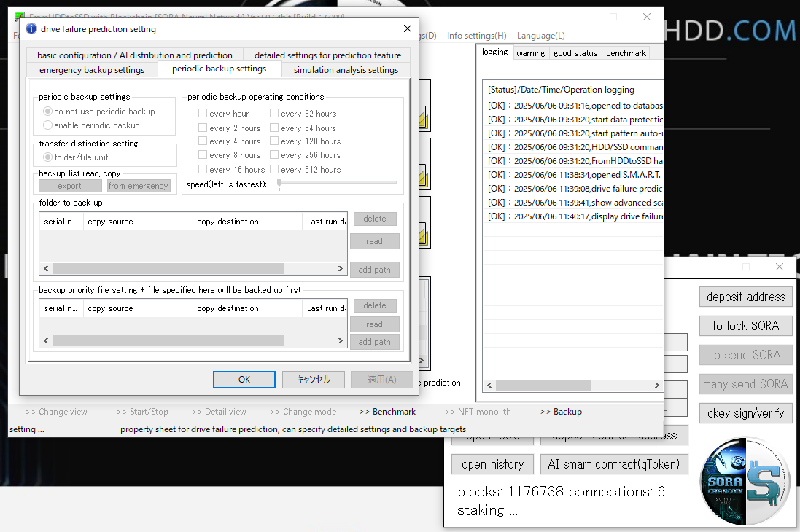800x532 pixels.
Task: Click '>> Start/Stop' in bottom toolbar
Action: coord(142,412)
